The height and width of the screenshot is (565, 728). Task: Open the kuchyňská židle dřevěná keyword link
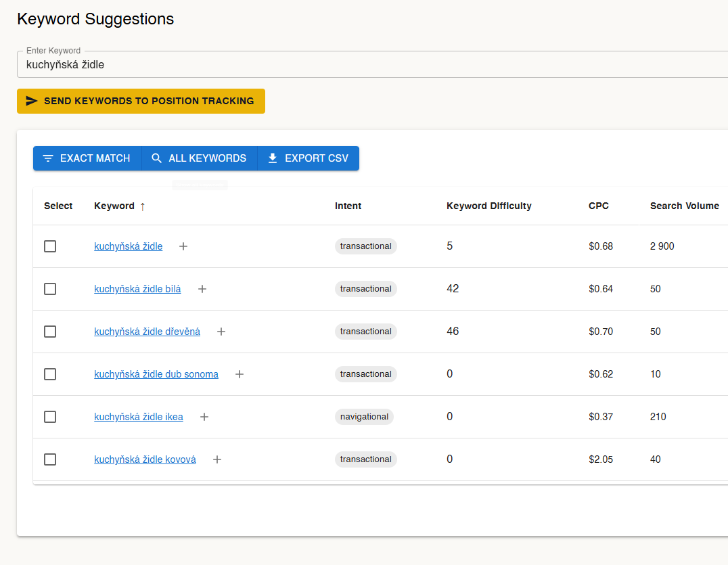pos(147,332)
